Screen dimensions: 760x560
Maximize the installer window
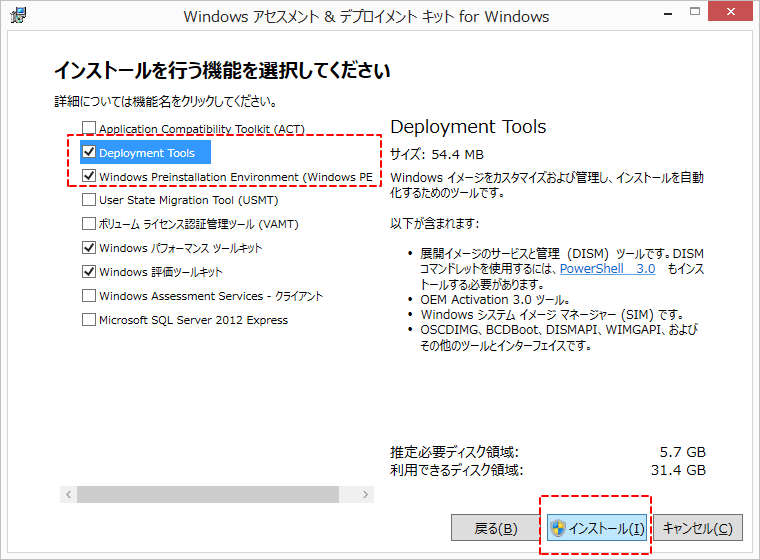click(x=695, y=12)
